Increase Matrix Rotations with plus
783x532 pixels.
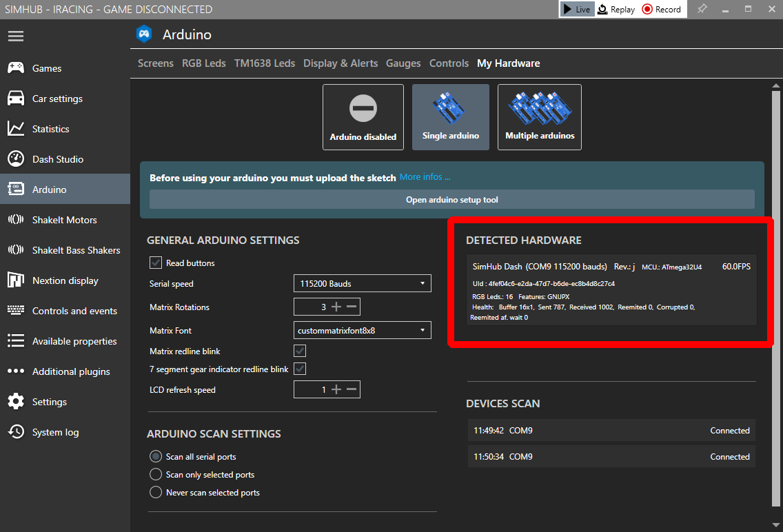pos(336,307)
